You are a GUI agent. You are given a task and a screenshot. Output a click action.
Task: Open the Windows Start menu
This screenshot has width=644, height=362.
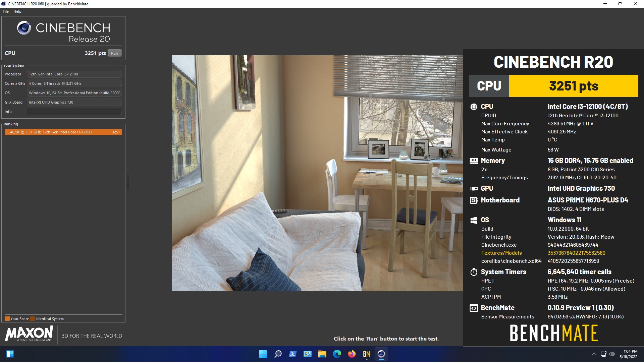pyautogui.click(x=263, y=354)
